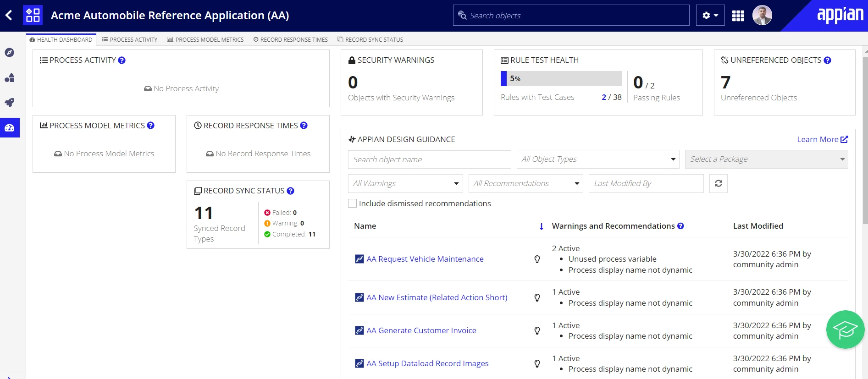Open the graduation cap learning widget

845,330
